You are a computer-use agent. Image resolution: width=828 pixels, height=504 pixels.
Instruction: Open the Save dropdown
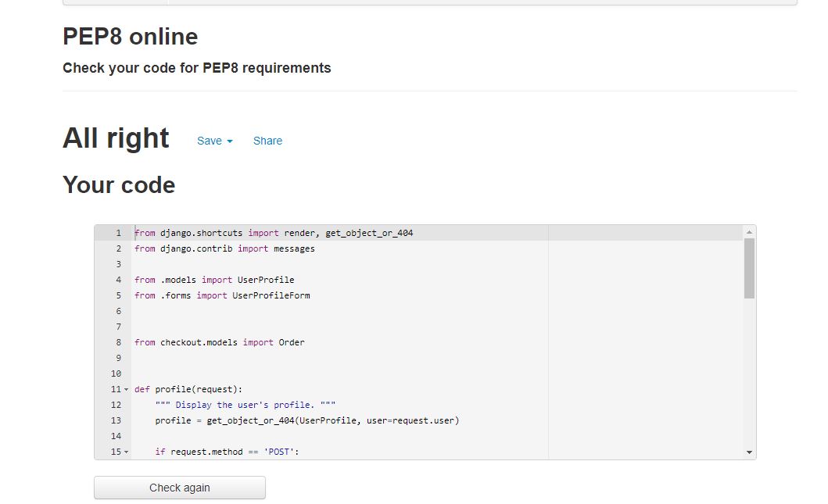coord(214,141)
